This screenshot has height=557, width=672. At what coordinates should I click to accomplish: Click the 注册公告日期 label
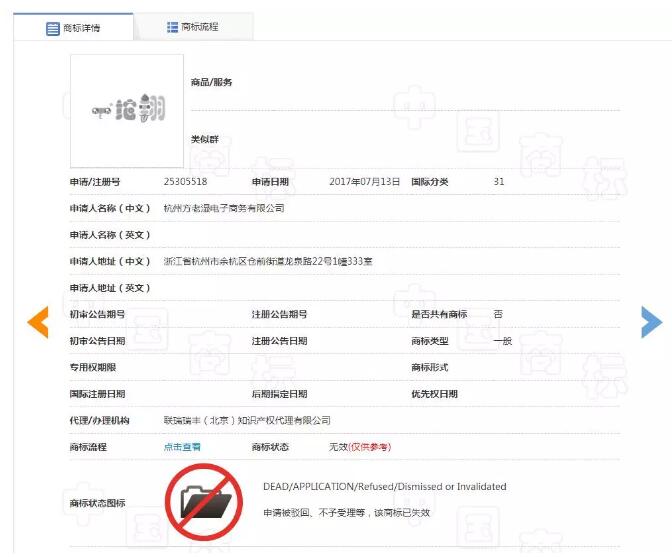click(279, 341)
